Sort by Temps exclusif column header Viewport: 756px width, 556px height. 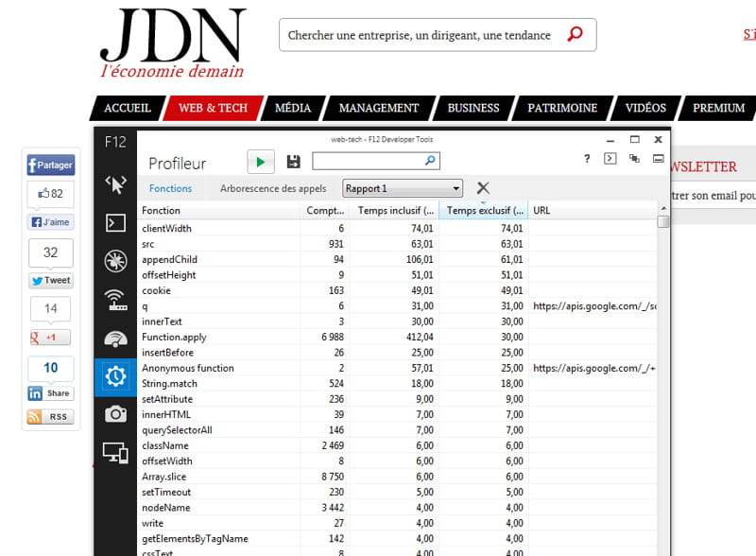click(484, 211)
